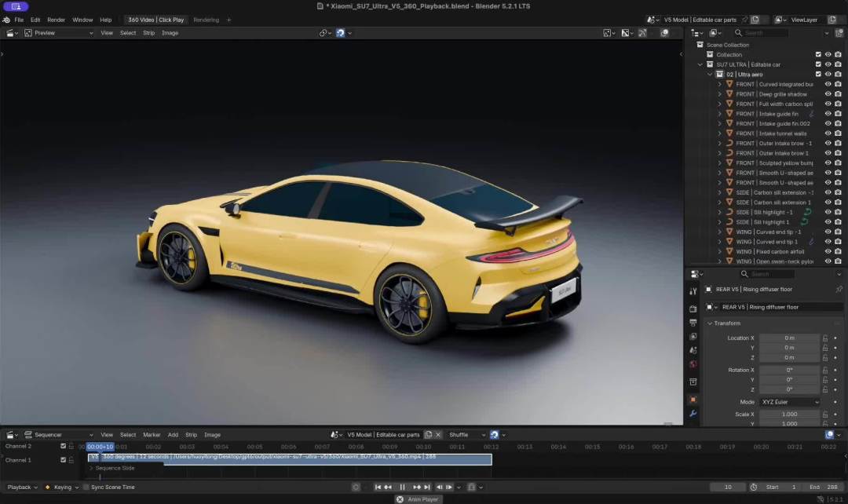Cancel the Anim Player job
Viewport: 848px width, 504px height.
tap(400, 499)
